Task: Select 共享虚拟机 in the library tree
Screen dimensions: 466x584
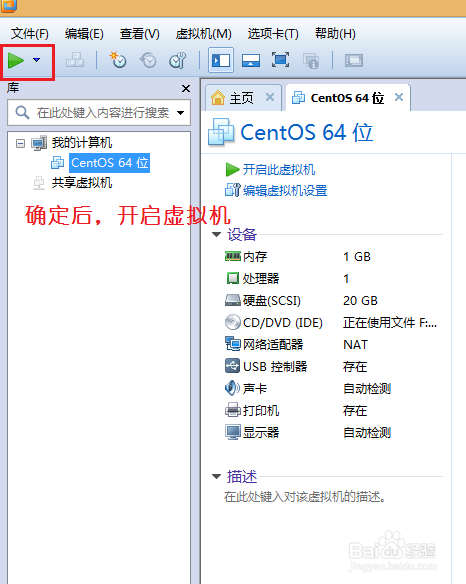Action: point(82,183)
